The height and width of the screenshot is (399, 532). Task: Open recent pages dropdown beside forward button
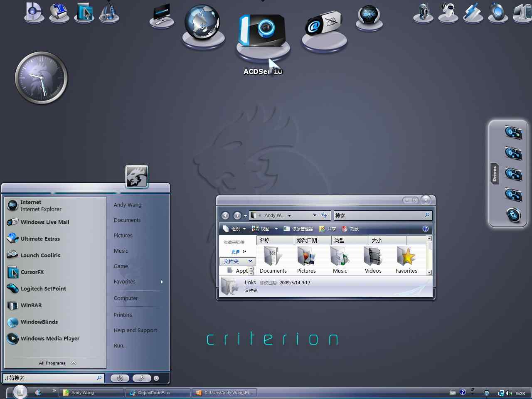coord(245,216)
